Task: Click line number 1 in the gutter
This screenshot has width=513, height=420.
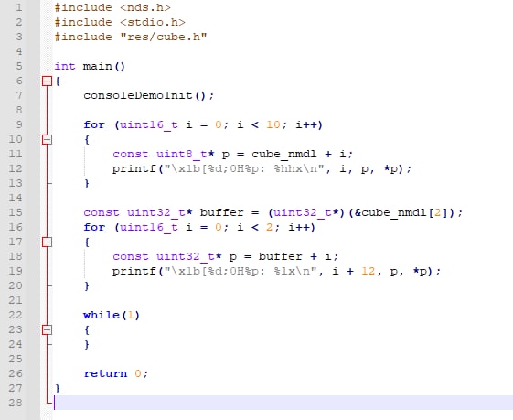Action: (19, 7)
